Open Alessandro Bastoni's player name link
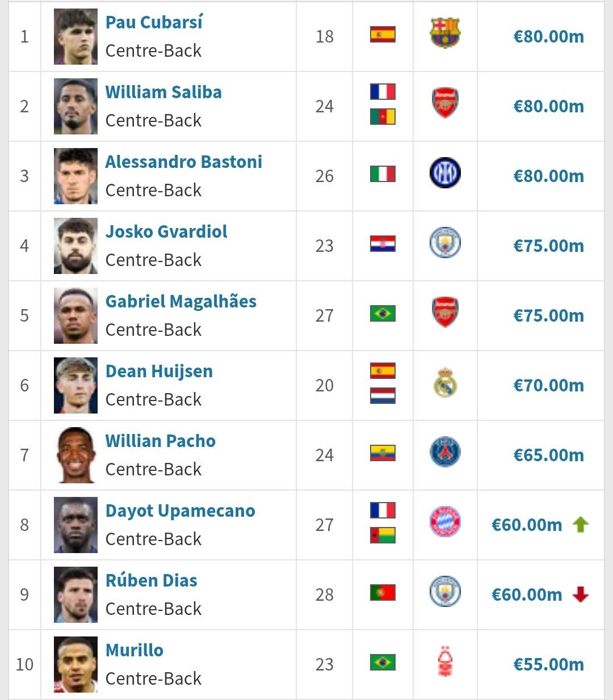The height and width of the screenshot is (700, 613). [x=183, y=162]
